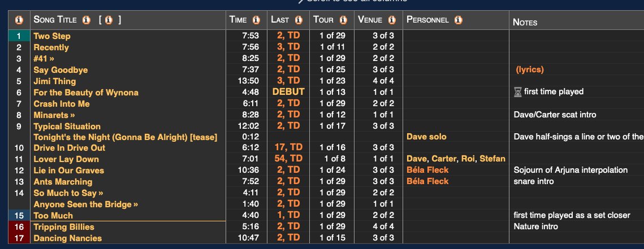The height and width of the screenshot is (249, 644).
Task: Click the 'snare intro' note
Action: click(534, 181)
